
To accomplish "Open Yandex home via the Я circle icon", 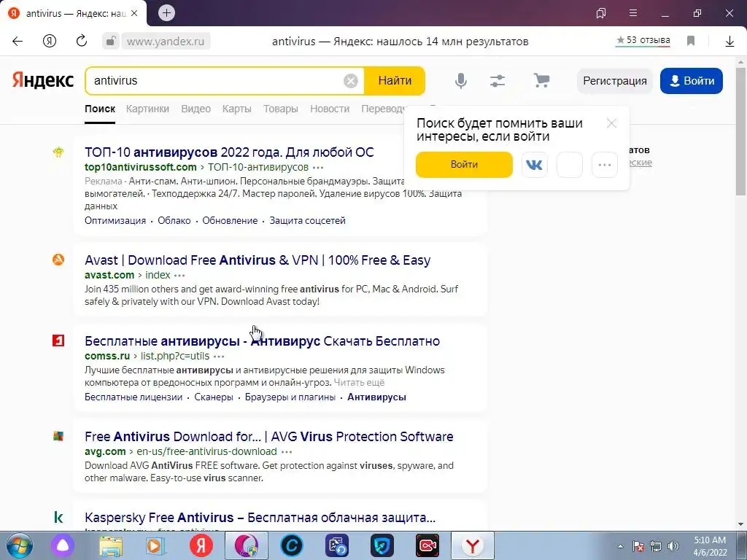I will [x=50, y=42].
